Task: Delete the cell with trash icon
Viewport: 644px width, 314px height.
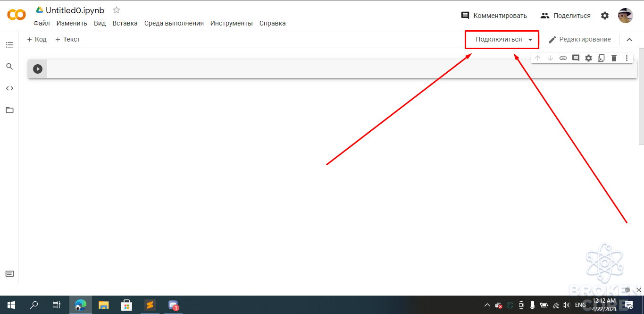Action: click(614, 58)
